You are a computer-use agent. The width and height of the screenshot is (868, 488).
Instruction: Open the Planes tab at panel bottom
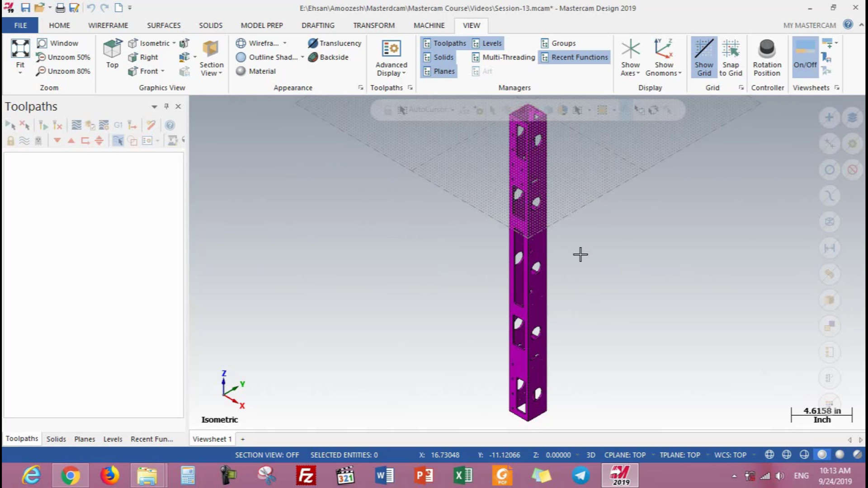click(85, 439)
